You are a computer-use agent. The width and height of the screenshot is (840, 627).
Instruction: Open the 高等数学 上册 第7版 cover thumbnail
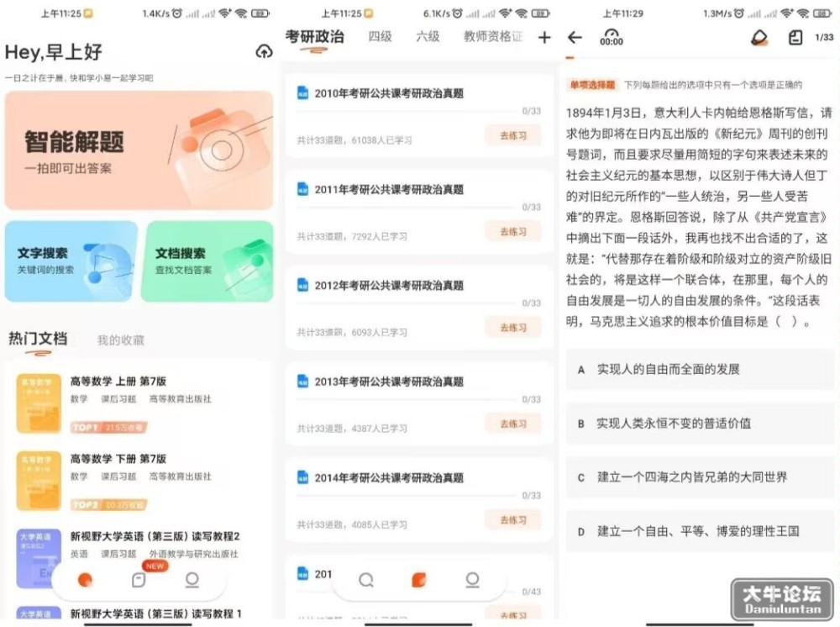click(x=38, y=403)
